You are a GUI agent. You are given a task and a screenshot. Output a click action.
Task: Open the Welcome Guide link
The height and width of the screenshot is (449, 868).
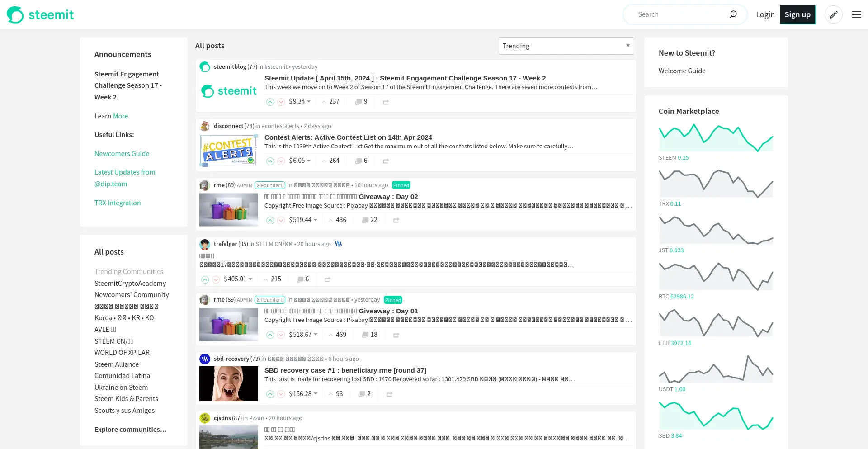(x=682, y=71)
